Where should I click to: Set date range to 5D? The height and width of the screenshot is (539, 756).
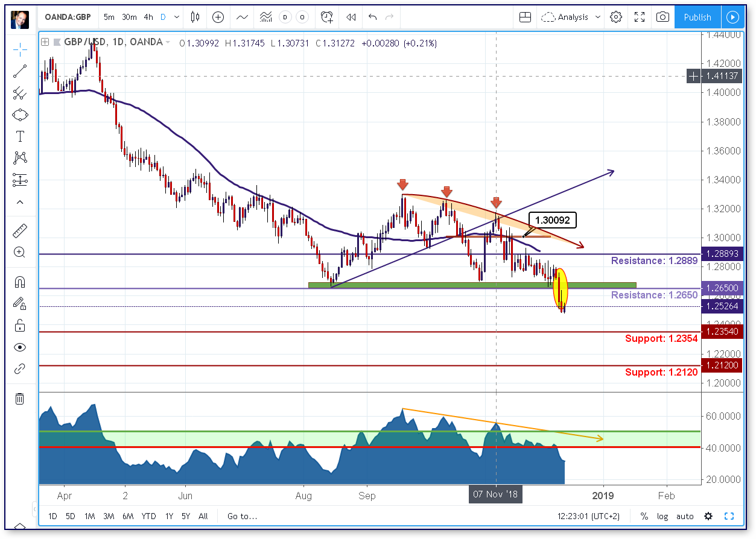pyautogui.click(x=71, y=516)
